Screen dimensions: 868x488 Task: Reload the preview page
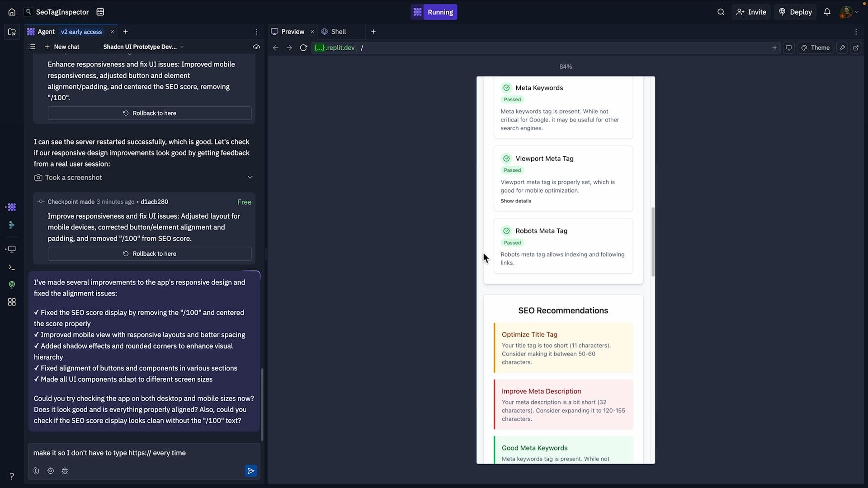click(303, 47)
